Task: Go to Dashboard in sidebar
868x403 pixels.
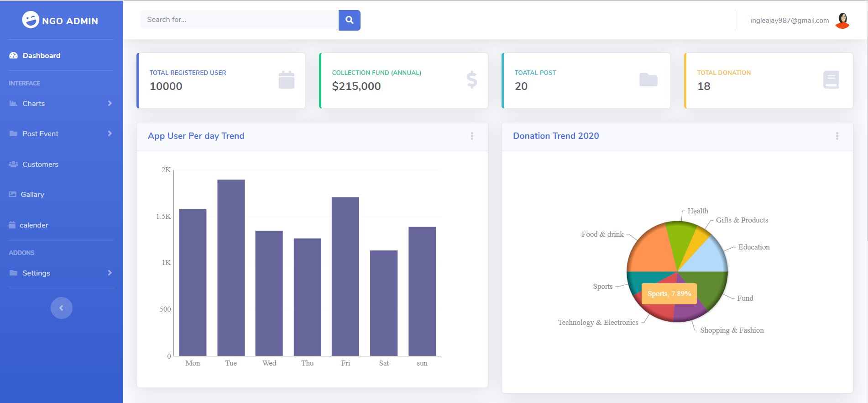Action: click(41, 56)
